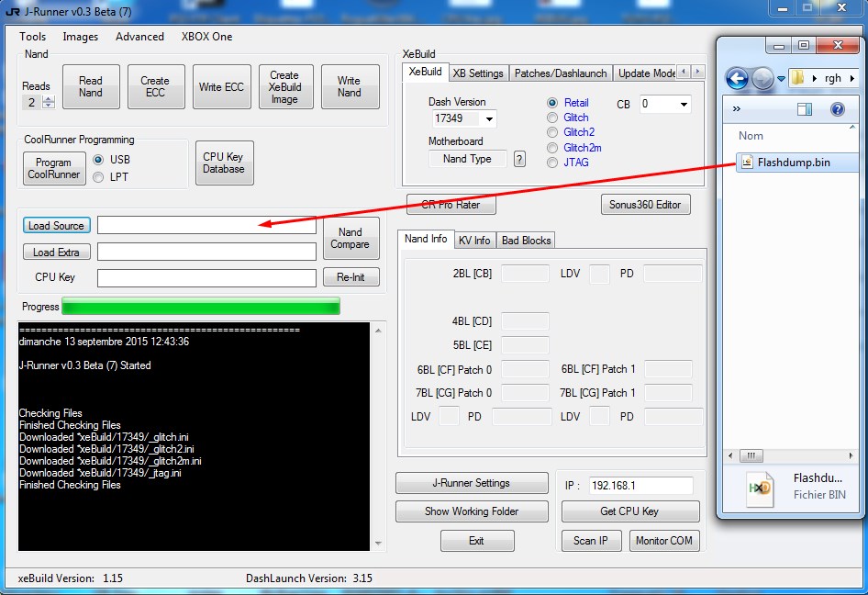Click the question mark button beside Nand Type
This screenshot has width=868, height=595.
click(519, 159)
